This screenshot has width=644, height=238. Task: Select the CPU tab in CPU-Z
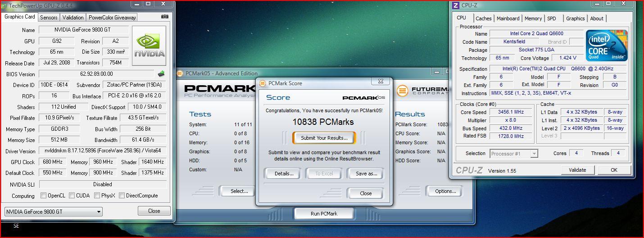[x=462, y=18]
